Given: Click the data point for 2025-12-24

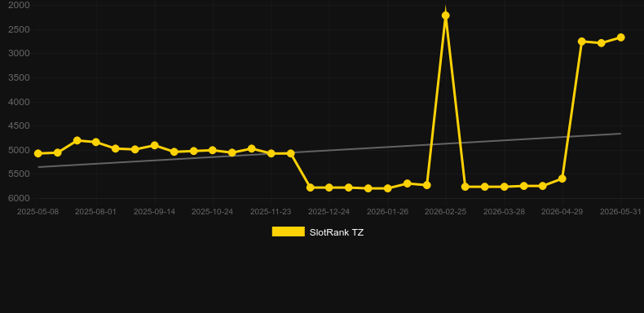Looking at the screenshot, I should point(329,187).
